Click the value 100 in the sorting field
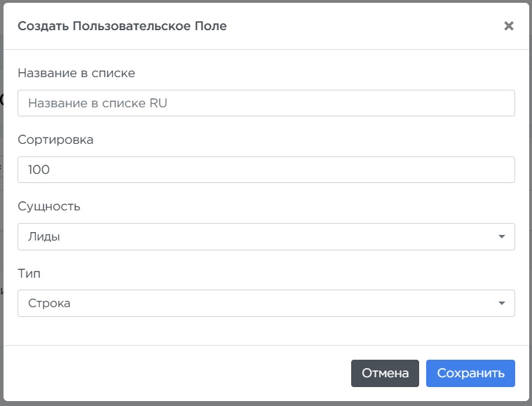This screenshot has height=406, width=532. tap(39, 170)
